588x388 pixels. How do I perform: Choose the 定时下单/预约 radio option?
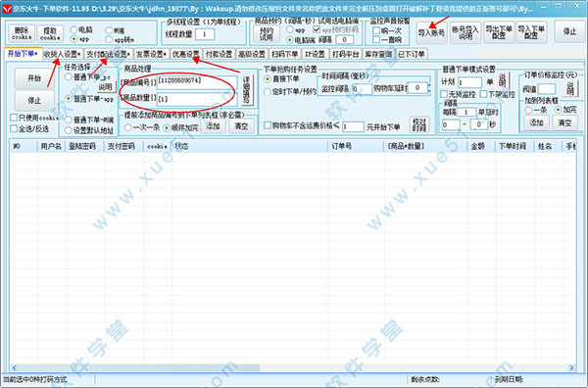tap(268, 91)
